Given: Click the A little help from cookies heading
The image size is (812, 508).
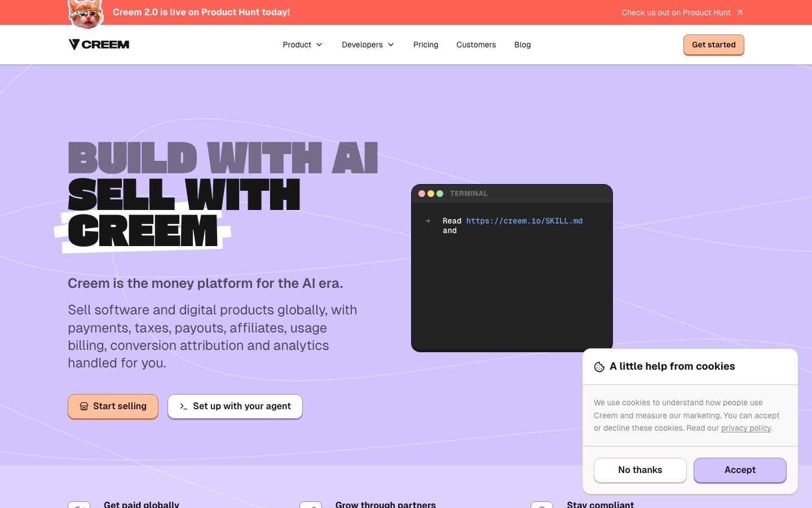Looking at the screenshot, I should pyautogui.click(x=672, y=366).
